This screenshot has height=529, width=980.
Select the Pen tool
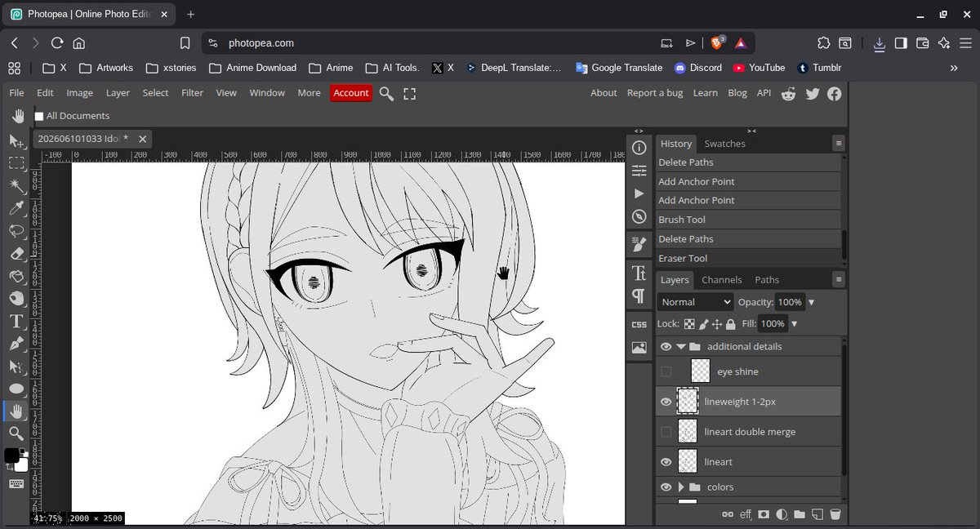click(x=16, y=344)
